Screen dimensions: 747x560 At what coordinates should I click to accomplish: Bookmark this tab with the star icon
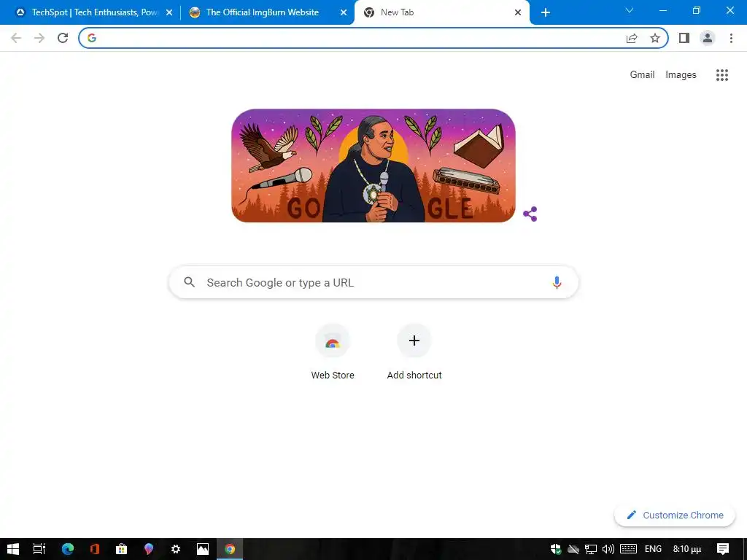(655, 38)
